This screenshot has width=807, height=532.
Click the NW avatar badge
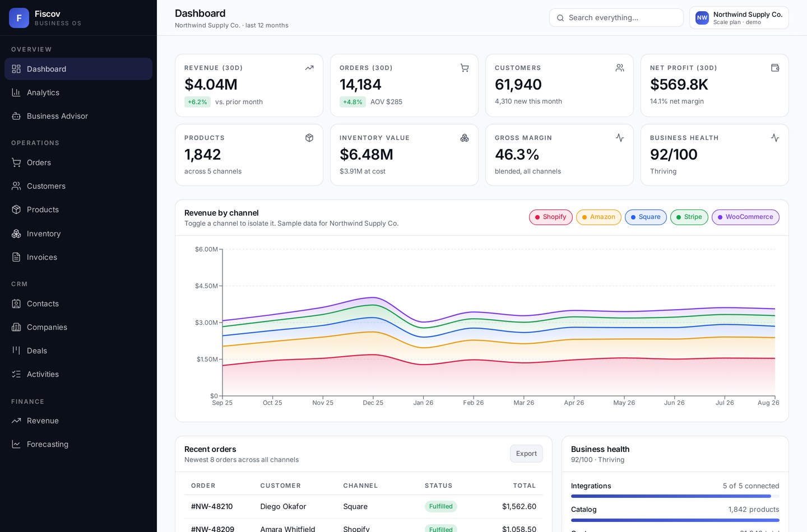tap(702, 18)
